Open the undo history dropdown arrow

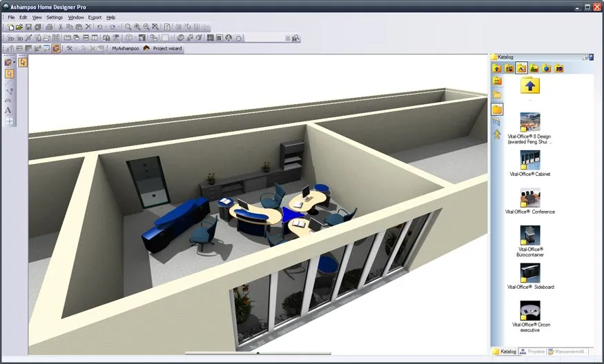click(106, 27)
